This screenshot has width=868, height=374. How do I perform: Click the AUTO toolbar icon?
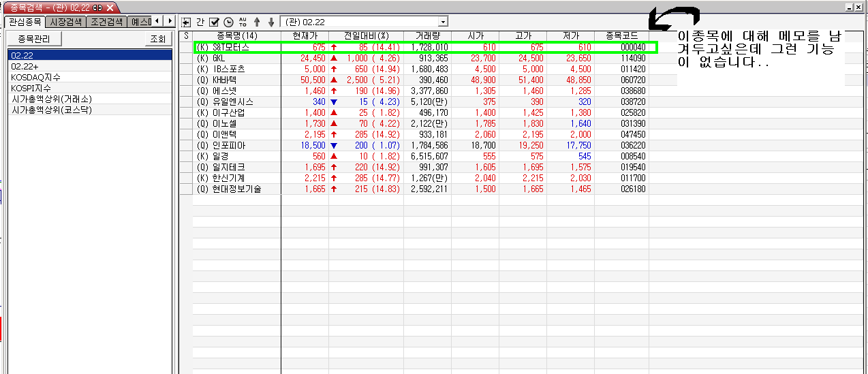(243, 22)
